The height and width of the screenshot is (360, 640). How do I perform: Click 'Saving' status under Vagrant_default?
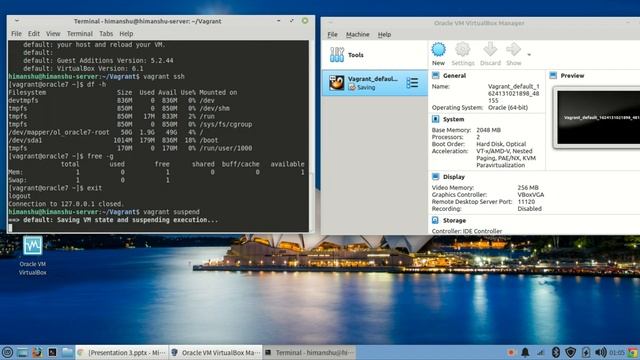pos(366,87)
